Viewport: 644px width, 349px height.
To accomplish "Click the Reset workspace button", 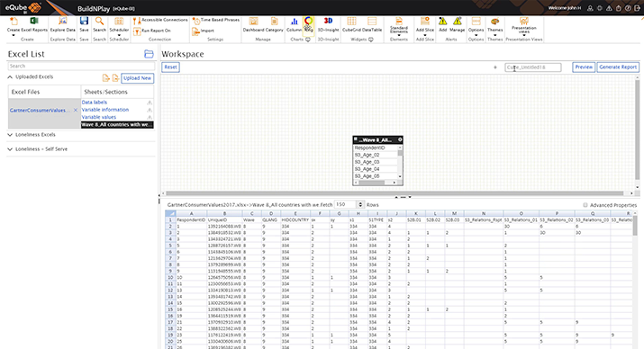I will click(x=170, y=67).
